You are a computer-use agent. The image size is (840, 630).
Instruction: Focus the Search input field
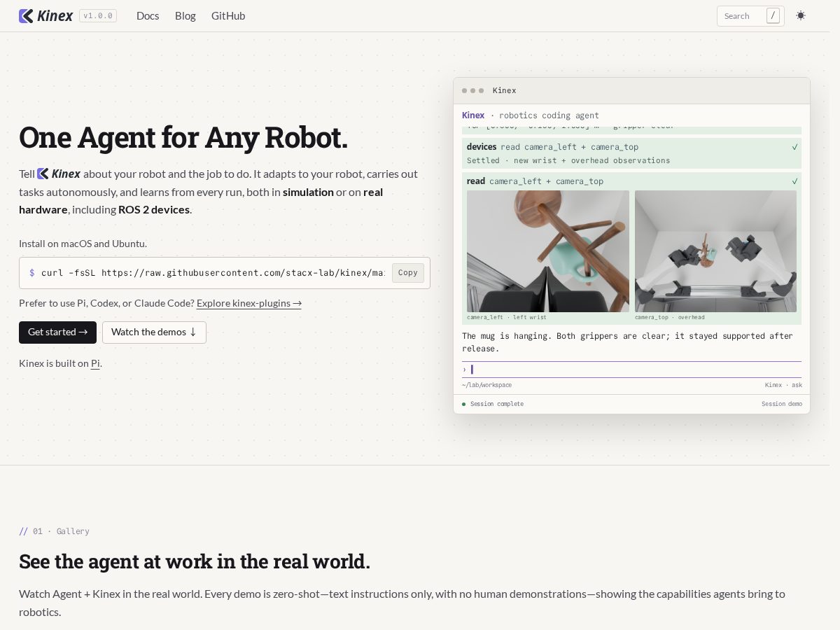[750, 16]
